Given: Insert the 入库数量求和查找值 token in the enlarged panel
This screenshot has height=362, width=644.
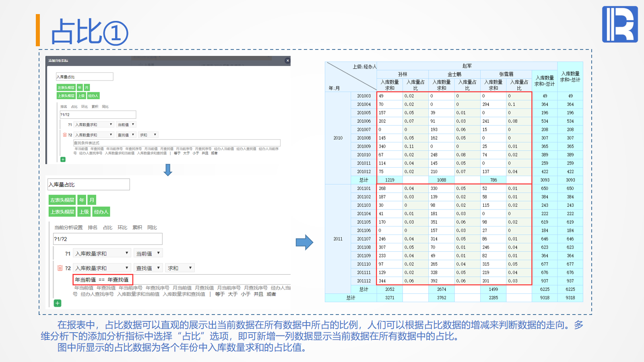Looking at the screenshot, I should (x=184, y=294).
